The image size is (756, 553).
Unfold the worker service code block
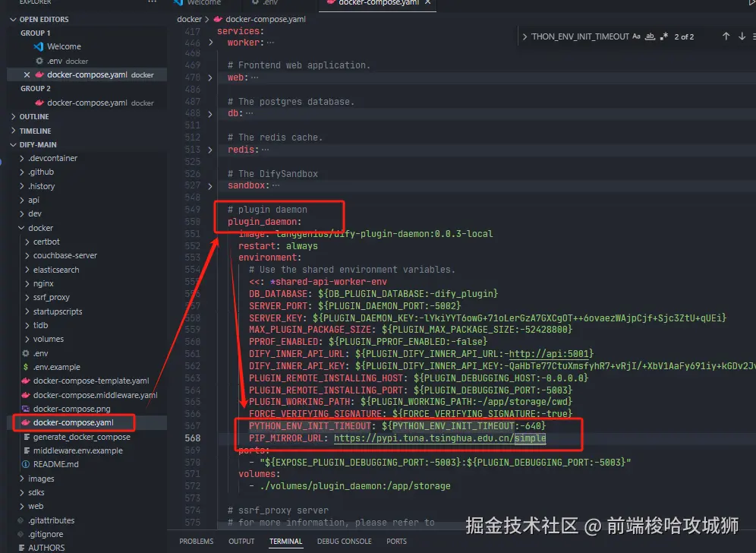(x=211, y=43)
